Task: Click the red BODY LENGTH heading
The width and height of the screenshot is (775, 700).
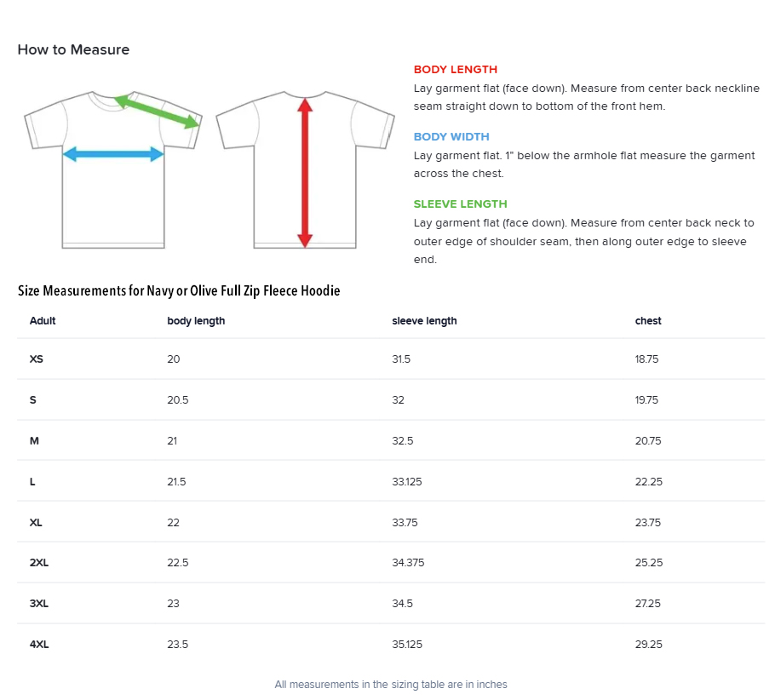Action: (455, 70)
